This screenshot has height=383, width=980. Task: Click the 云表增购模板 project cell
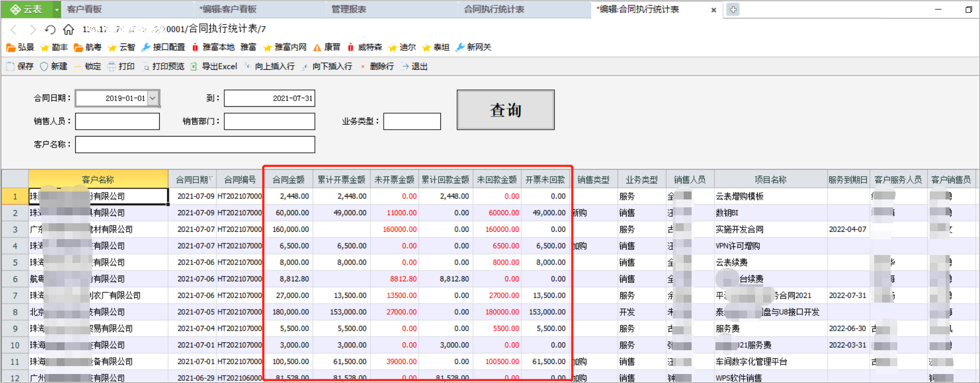770,196
